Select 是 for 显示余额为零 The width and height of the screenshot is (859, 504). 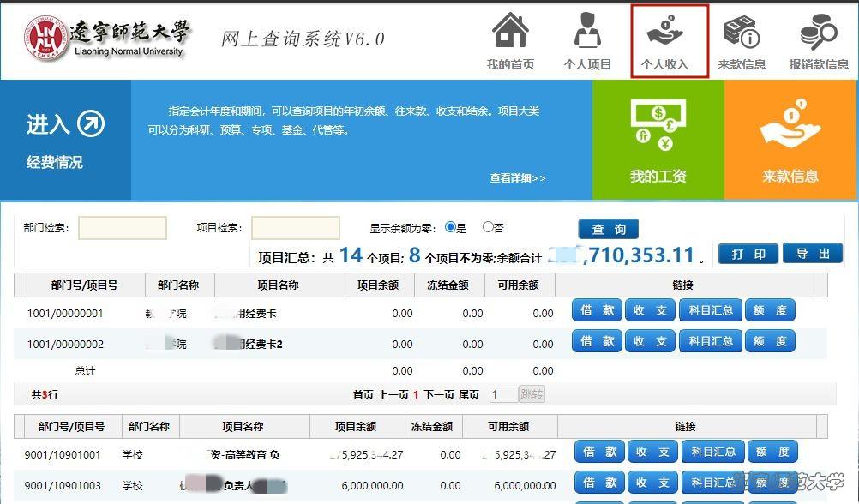pyautogui.click(x=450, y=228)
